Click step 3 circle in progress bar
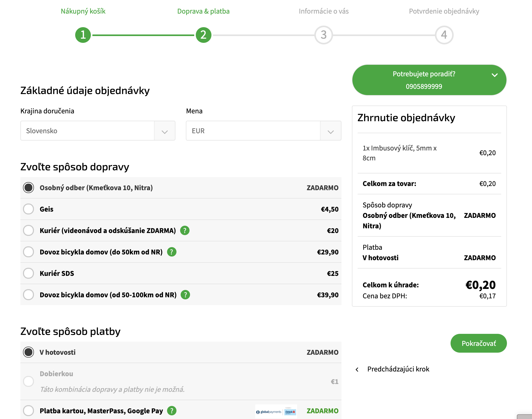532x419 pixels. pyautogui.click(x=324, y=35)
